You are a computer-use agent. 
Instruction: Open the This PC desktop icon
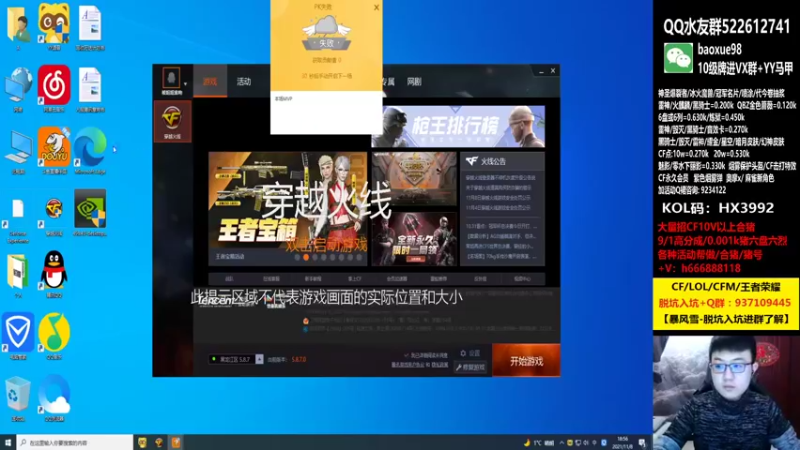[18, 151]
